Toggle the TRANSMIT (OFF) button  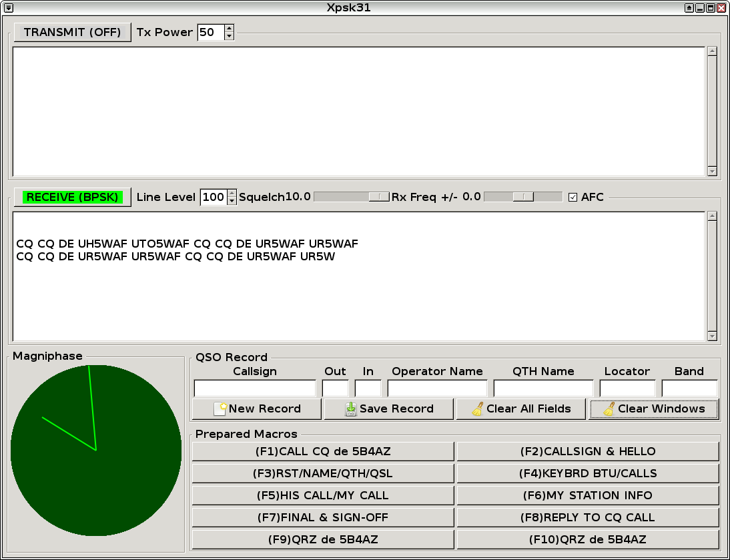(73, 32)
